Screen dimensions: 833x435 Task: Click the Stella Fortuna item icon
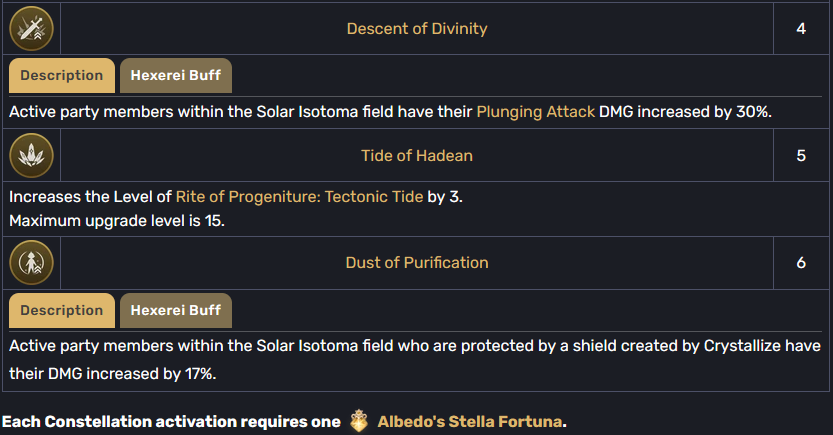[359, 421]
